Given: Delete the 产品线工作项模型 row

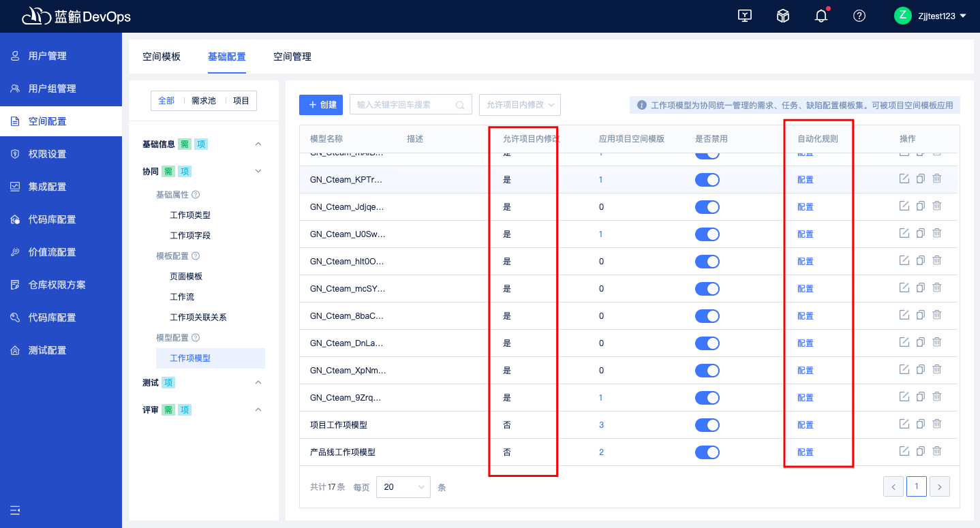Looking at the screenshot, I should (x=937, y=451).
